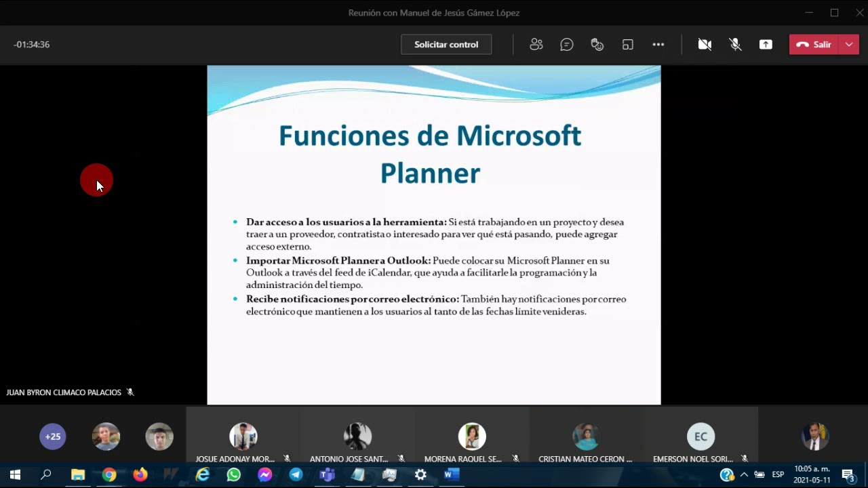Open Microsoft Word from taskbar
The height and width of the screenshot is (488, 868).
pos(452,475)
